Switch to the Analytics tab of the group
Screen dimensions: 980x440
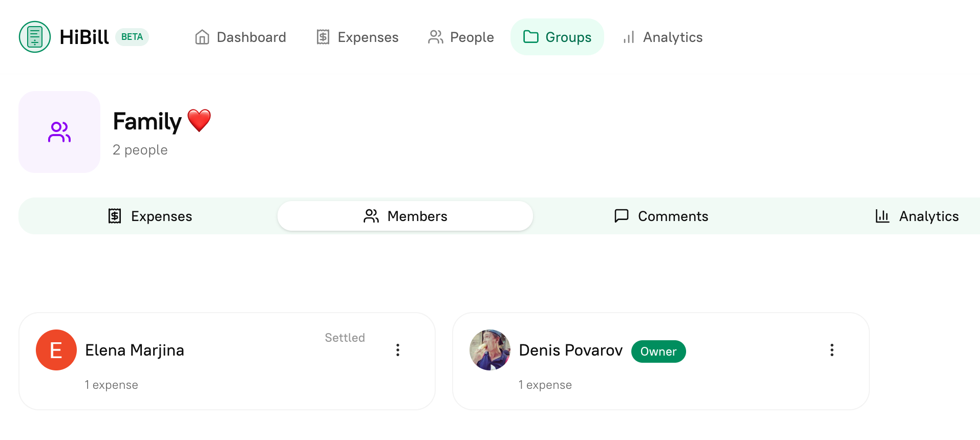pos(917,216)
